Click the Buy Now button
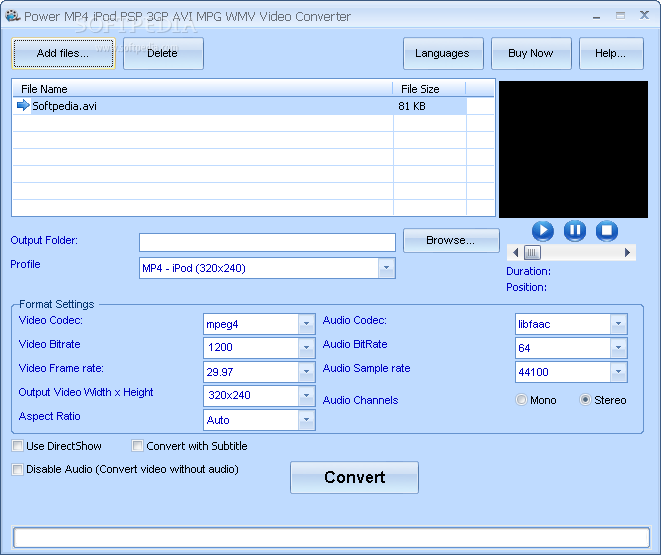The height and width of the screenshot is (555, 661). (x=531, y=53)
